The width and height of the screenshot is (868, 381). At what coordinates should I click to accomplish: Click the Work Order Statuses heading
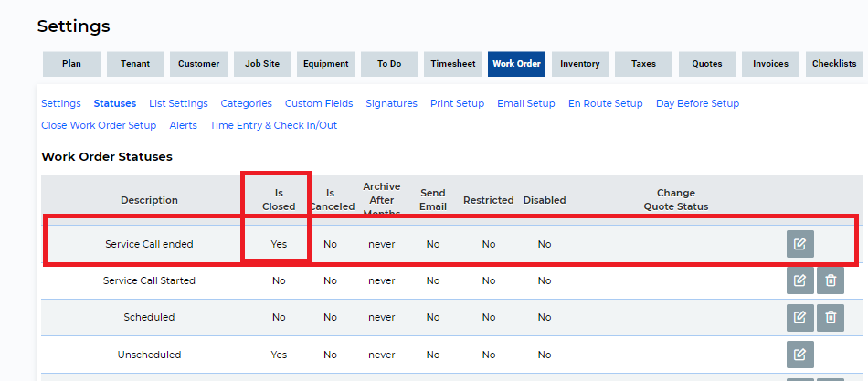point(107,157)
